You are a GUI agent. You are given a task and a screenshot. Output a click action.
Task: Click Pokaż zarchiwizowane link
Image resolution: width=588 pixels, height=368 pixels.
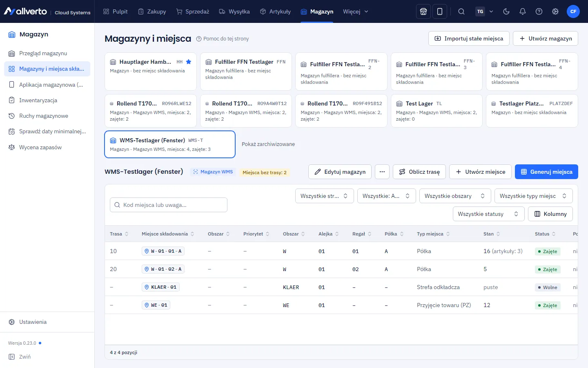point(268,144)
